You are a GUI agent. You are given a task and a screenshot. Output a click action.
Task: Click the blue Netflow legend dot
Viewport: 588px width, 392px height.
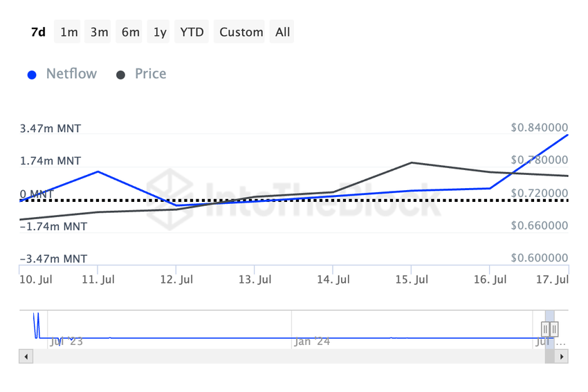point(32,75)
